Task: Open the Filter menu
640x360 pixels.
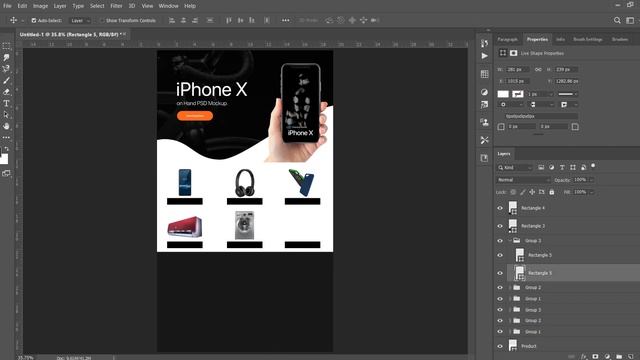Action: (116, 6)
